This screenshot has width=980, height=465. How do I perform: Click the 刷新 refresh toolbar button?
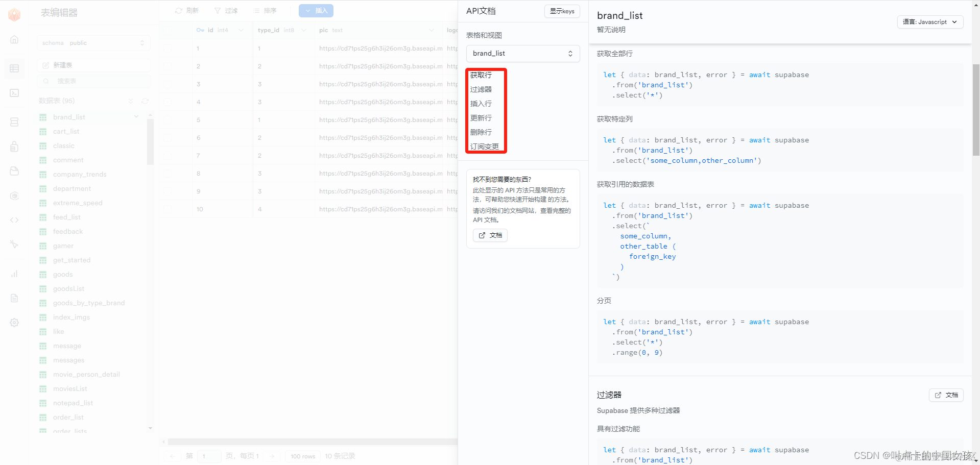click(187, 11)
